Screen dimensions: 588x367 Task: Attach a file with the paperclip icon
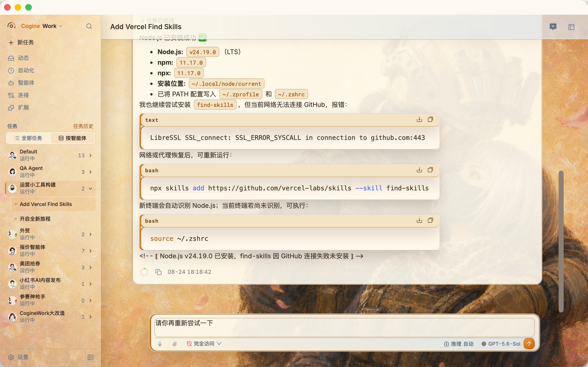point(175,344)
